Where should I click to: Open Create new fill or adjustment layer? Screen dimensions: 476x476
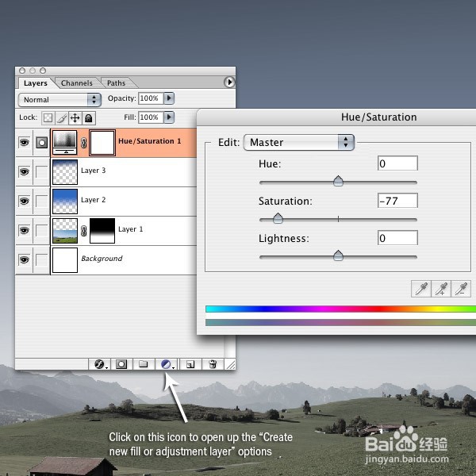click(167, 364)
